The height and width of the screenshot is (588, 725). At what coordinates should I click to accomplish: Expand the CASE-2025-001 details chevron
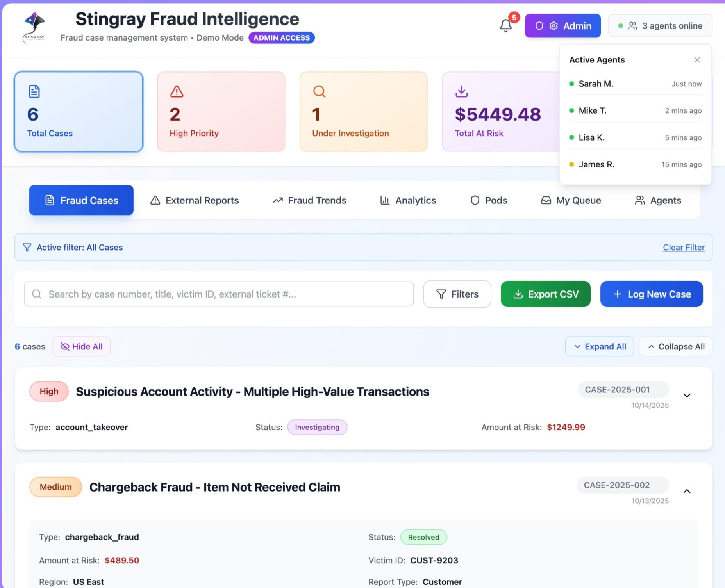[687, 396]
